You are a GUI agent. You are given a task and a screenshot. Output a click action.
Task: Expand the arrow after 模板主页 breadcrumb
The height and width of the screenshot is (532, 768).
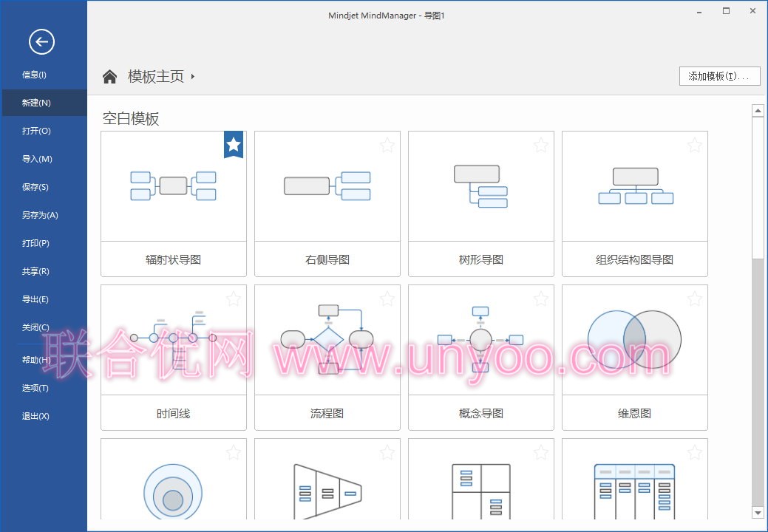[193, 76]
